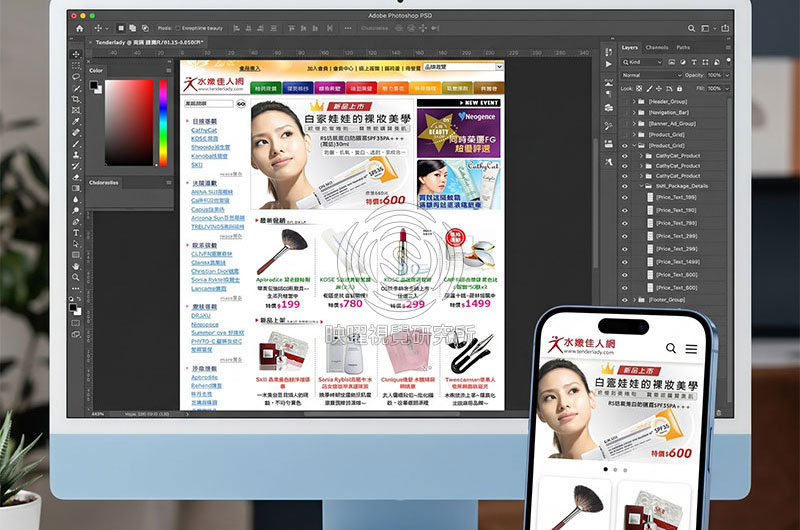The width and height of the screenshot is (800, 530).
Task: Open the search icon at top right
Action: coord(691,29)
